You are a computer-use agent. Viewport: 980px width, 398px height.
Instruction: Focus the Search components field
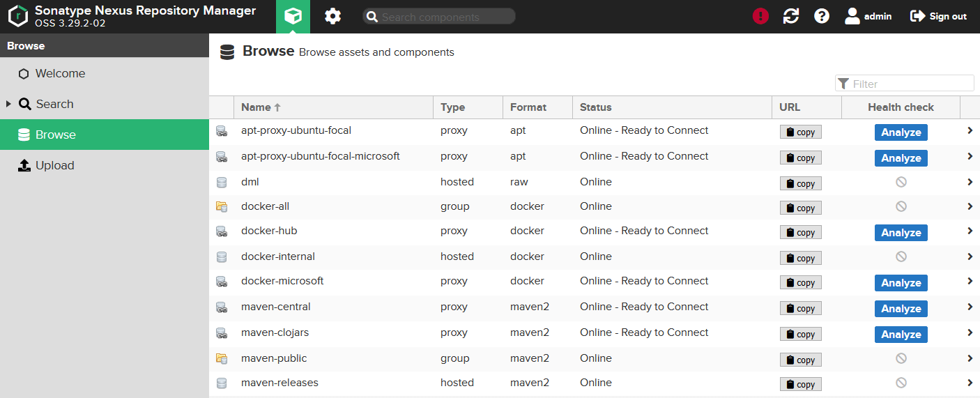tap(439, 17)
